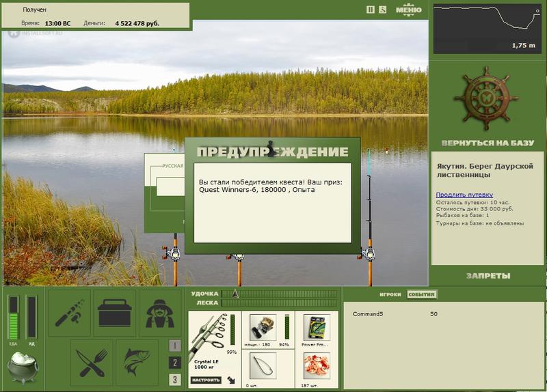Expand the rod setup arrow
The width and height of the screenshot is (547, 392).
232,379
